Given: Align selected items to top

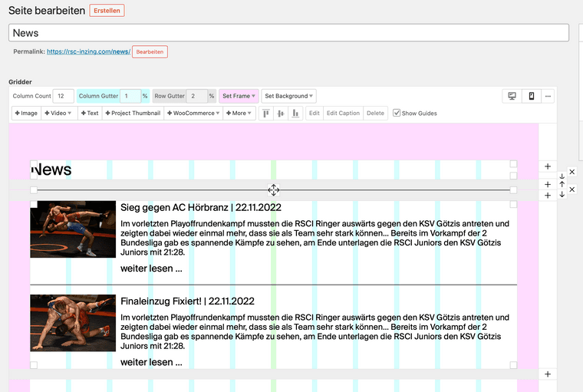Looking at the screenshot, I should tap(266, 113).
